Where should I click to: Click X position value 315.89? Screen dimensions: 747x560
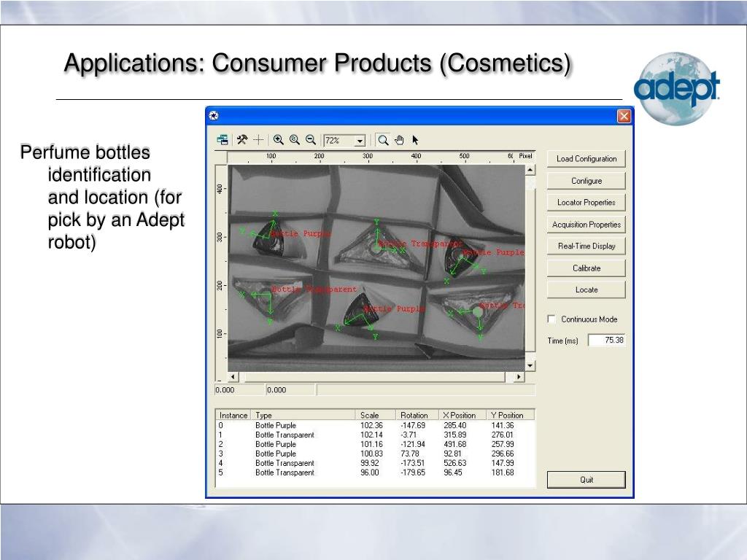pyautogui.click(x=455, y=435)
